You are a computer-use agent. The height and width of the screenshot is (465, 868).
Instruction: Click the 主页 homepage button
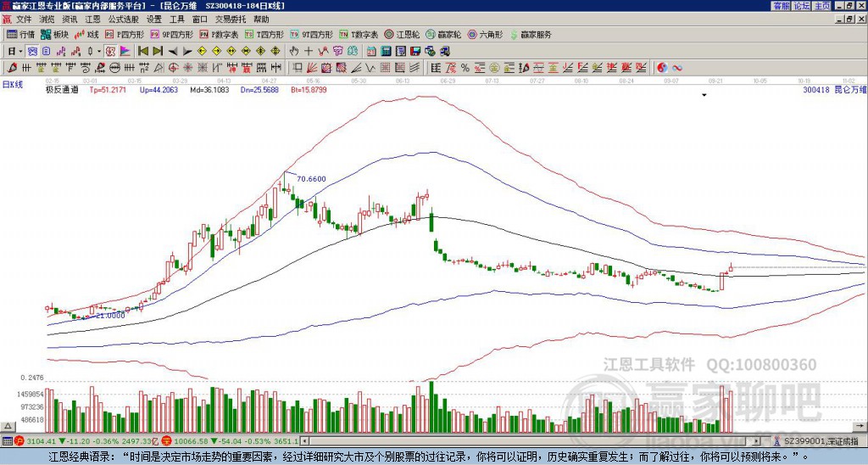click(x=822, y=6)
